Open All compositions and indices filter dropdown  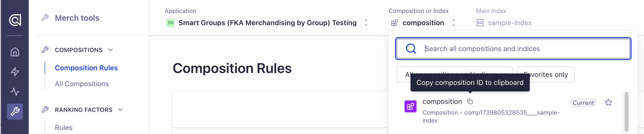454,74
